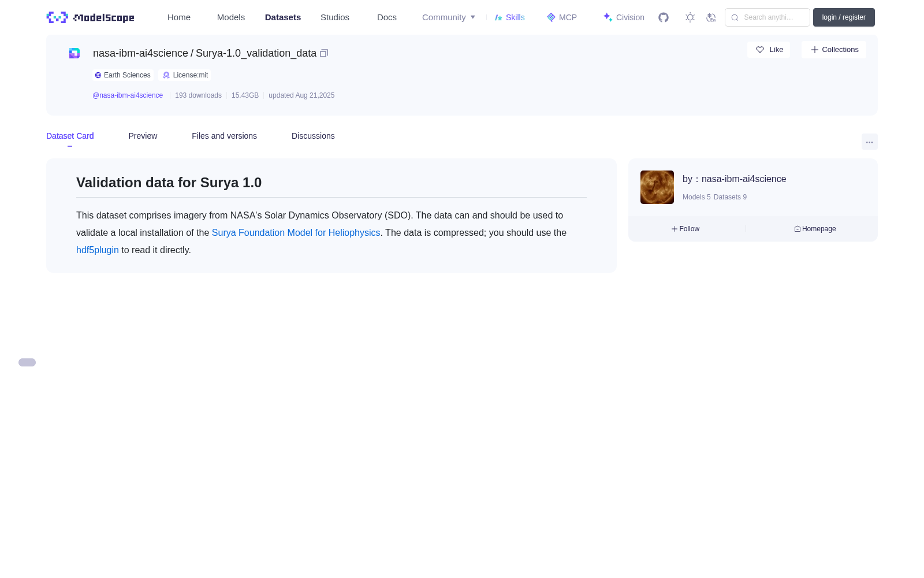This screenshot has height=578, width=924.
Task: Add dataset to Collections
Action: [x=834, y=50]
